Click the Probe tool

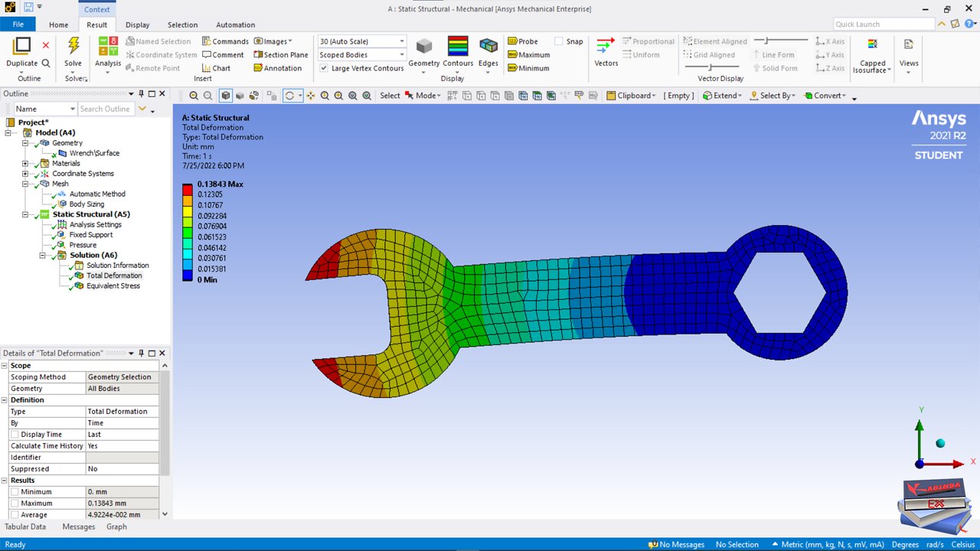523,41
